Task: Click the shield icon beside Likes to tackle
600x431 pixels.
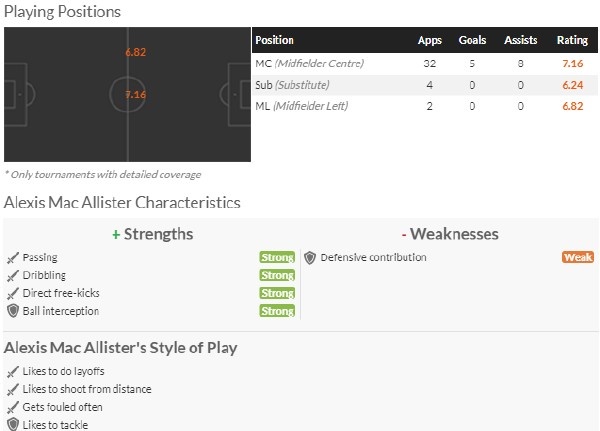Action: [x=13, y=424]
